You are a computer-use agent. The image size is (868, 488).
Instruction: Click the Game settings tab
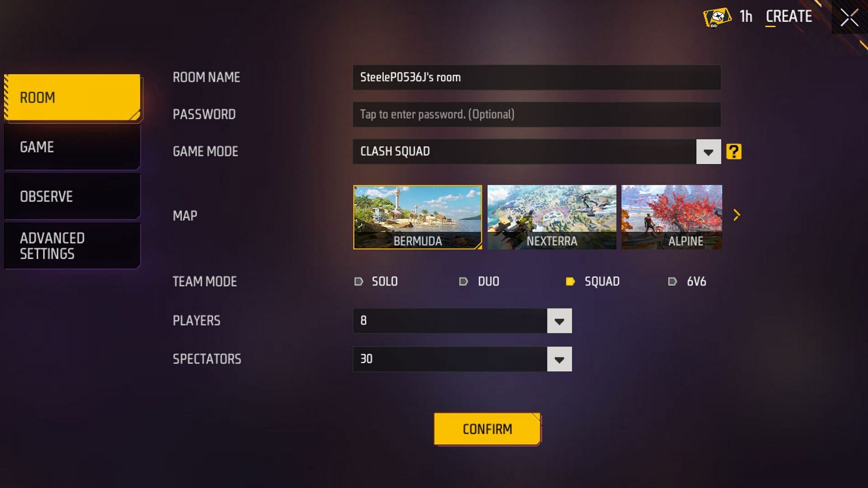(x=71, y=146)
